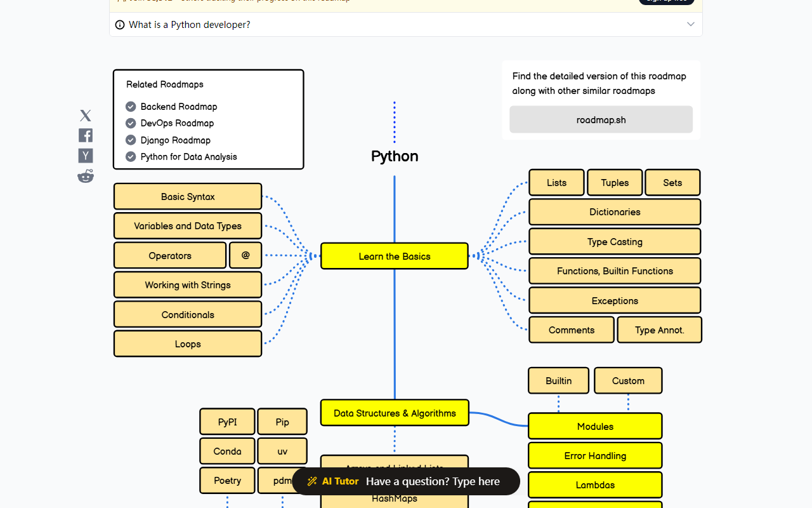Click the check icon beside Django Roadmap
The image size is (812, 508).
(x=131, y=140)
